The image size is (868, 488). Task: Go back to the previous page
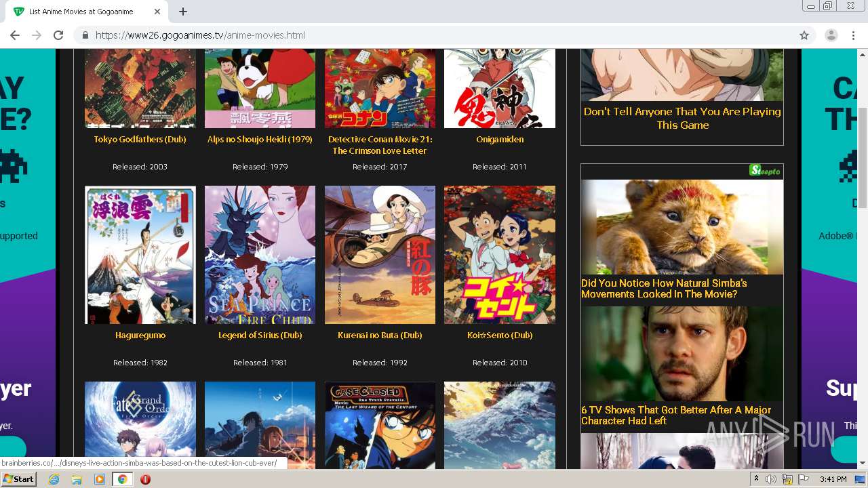15,35
